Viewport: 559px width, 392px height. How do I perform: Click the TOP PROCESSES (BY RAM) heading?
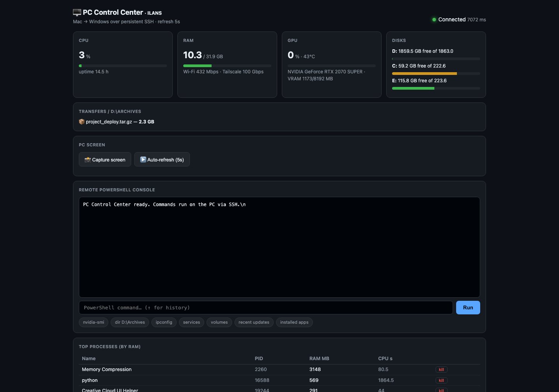(109, 347)
